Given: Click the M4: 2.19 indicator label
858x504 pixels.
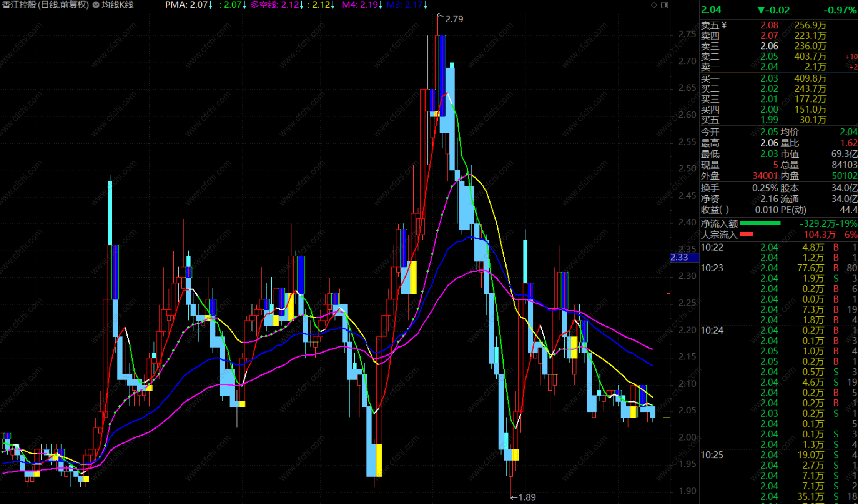Looking at the screenshot, I should (359, 5).
